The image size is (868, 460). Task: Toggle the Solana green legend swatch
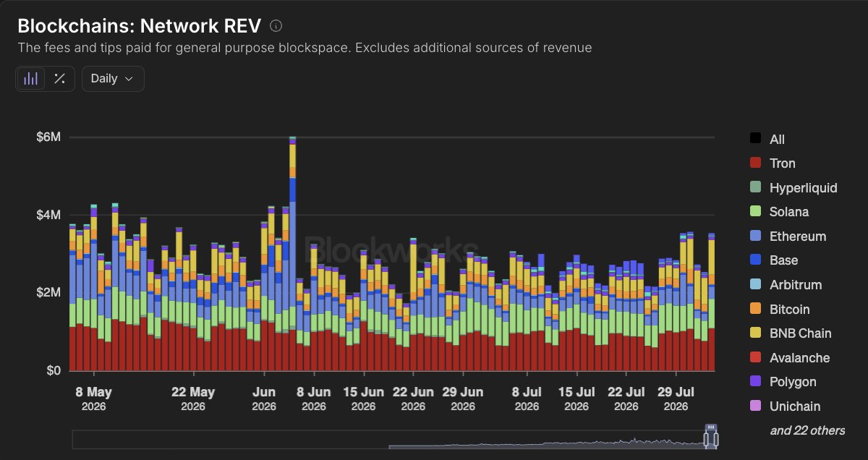tap(755, 212)
